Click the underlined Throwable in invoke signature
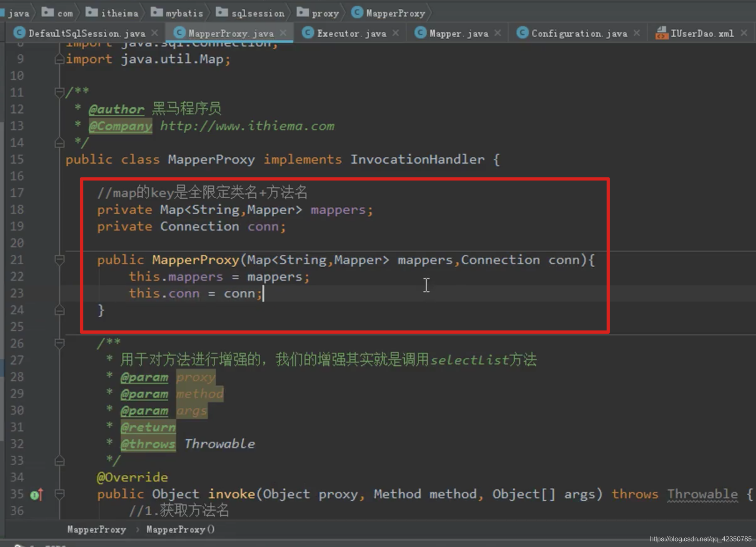Screen dimensions: 756x547 pyautogui.click(x=702, y=494)
